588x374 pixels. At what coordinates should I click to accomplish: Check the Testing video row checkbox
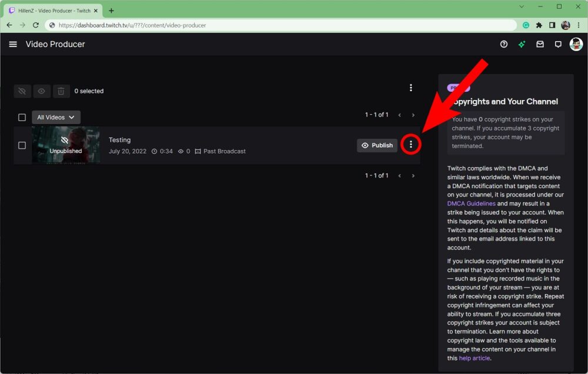(x=22, y=145)
